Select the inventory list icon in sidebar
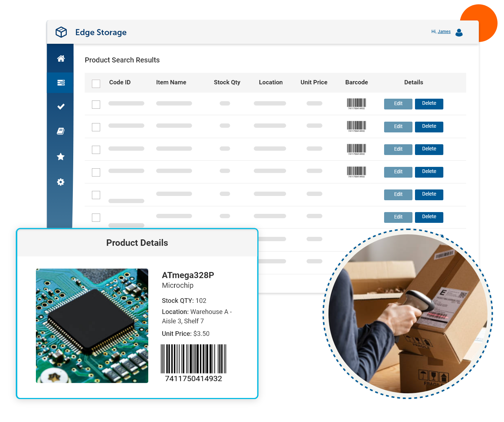 [x=60, y=83]
